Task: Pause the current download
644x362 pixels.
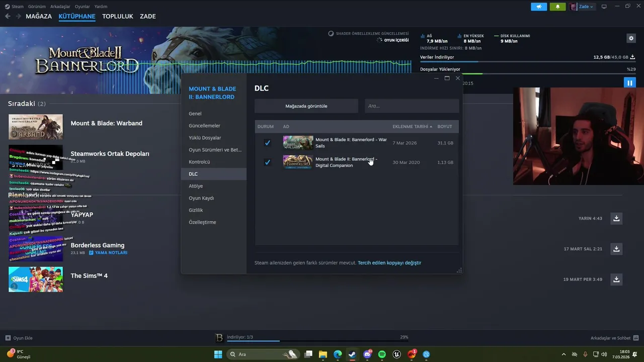Action: [x=629, y=82]
